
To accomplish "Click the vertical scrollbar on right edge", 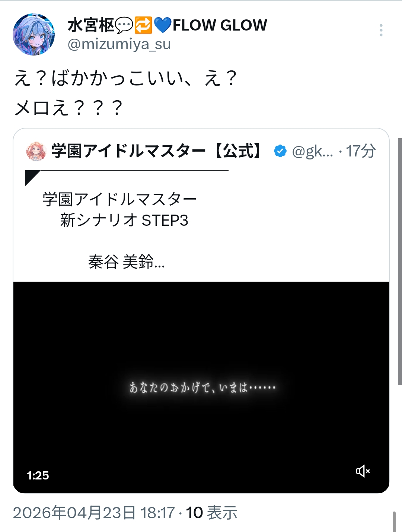I will (400, 261).
